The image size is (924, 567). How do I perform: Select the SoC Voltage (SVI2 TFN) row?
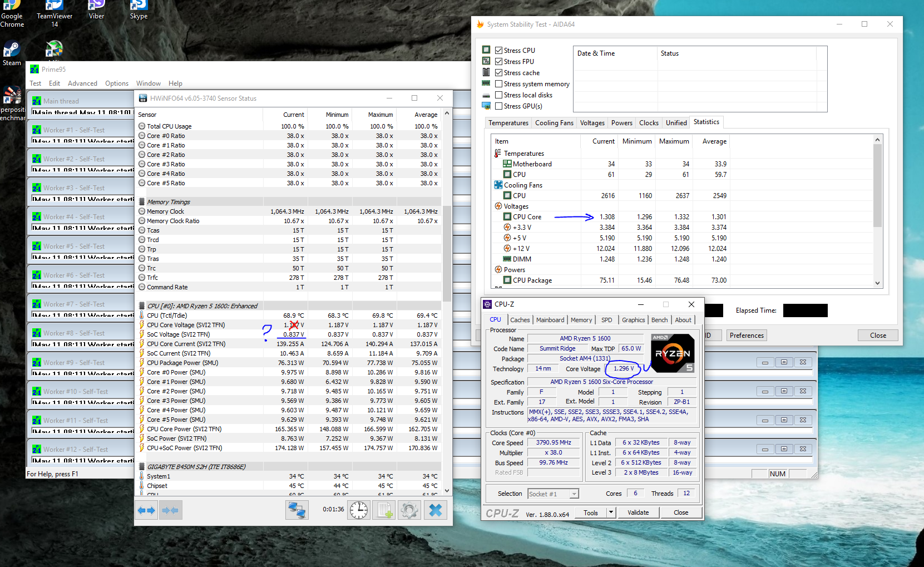click(x=289, y=334)
